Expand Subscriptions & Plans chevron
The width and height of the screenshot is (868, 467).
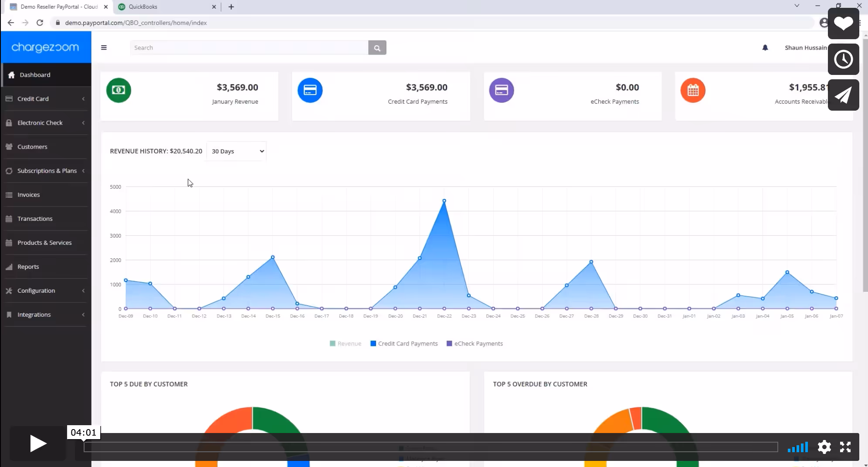(83, 171)
